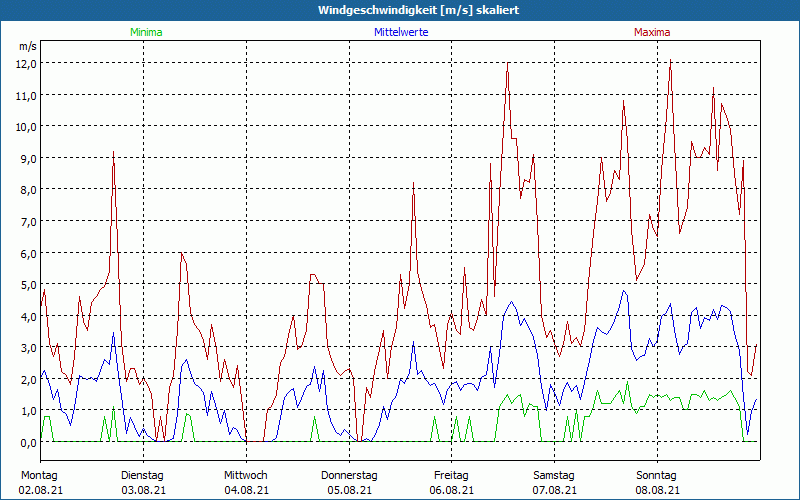Select the 9,0 y-axis value
Screen dimensions: 800x500
[x=27, y=158]
